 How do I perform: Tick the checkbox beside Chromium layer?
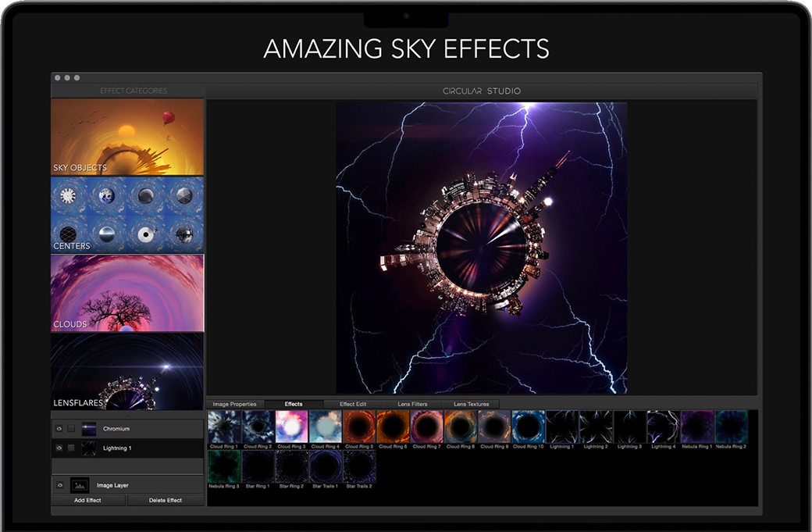(71, 429)
